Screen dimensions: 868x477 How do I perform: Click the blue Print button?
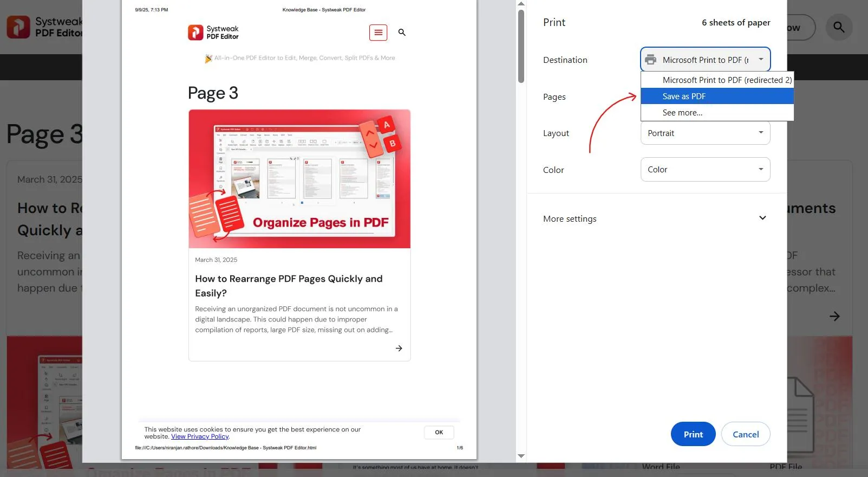pos(693,434)
